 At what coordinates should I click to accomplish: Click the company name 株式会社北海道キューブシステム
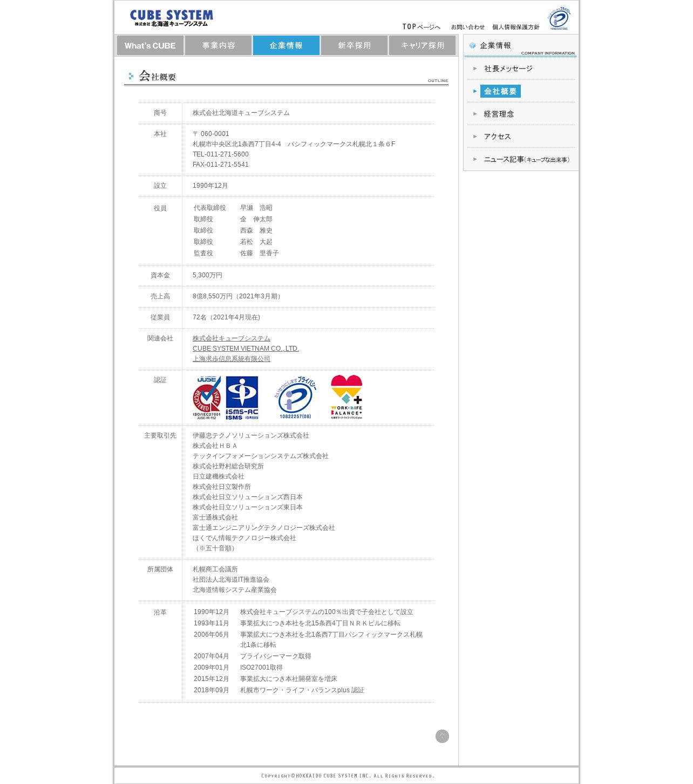click(241, 113)
